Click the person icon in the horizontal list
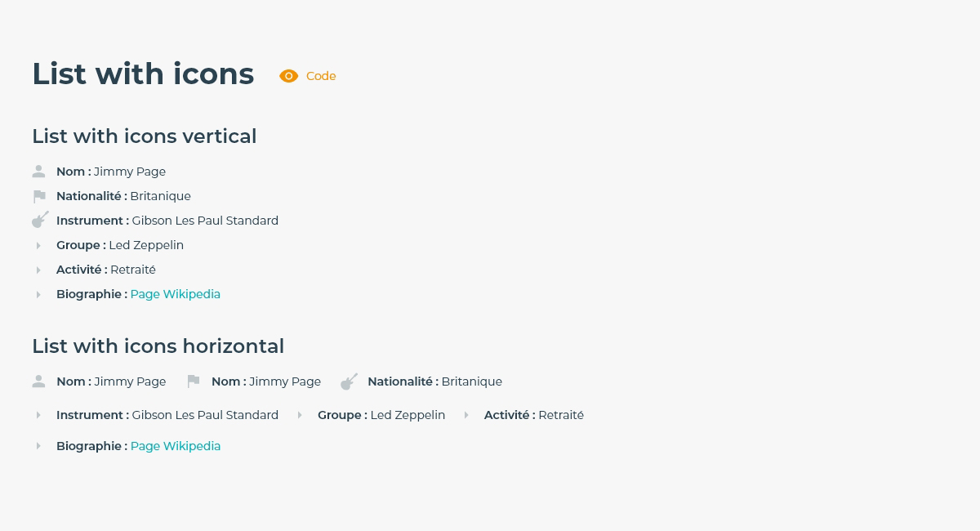 (38, 382)
